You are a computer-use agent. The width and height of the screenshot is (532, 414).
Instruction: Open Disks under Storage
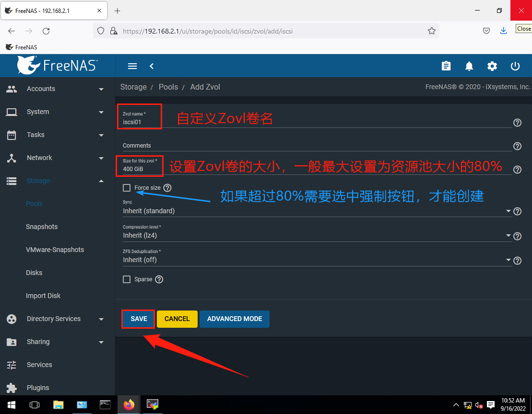coord(34,273)
